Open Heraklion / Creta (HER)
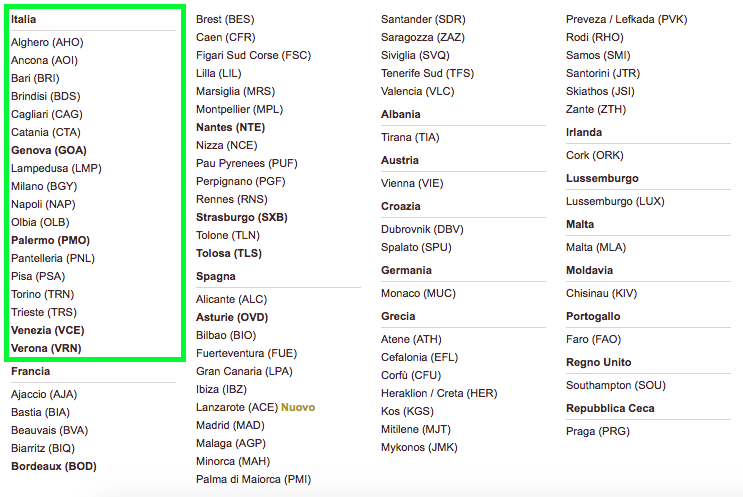Image resolution: width=743 pixels, height=497 pixels. pos(439,393)
